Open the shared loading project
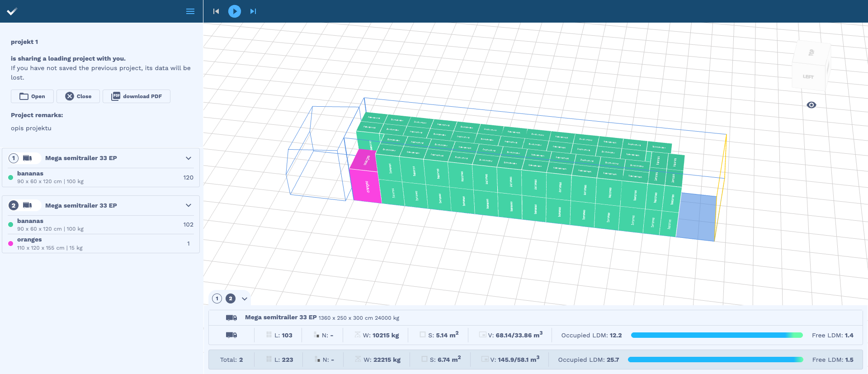This screenshot has height=374, width=868. [x=32, y=96]
